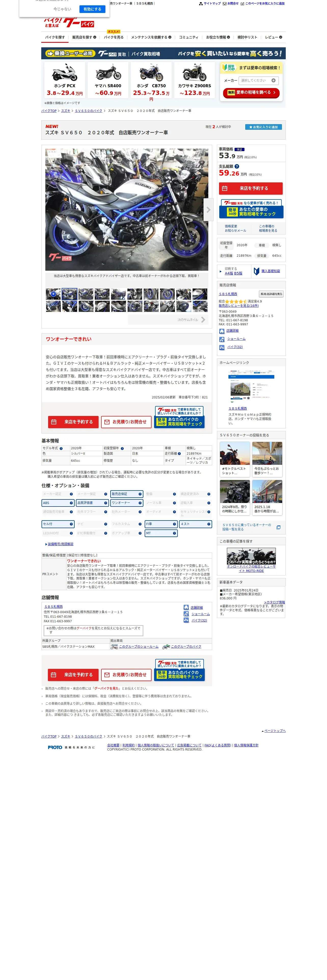
Task: Open the バイクを探す tab
Action: pyautogui.click(x=55, y=37)
